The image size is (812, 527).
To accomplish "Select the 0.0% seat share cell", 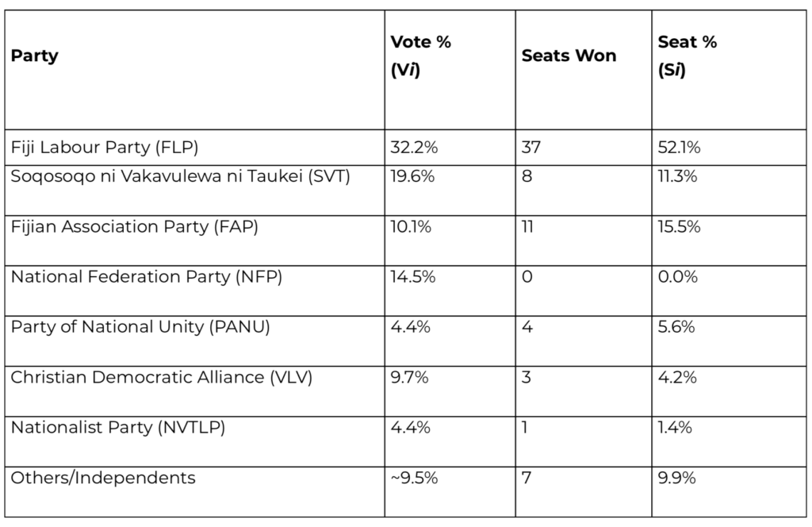I will [680, 277].
